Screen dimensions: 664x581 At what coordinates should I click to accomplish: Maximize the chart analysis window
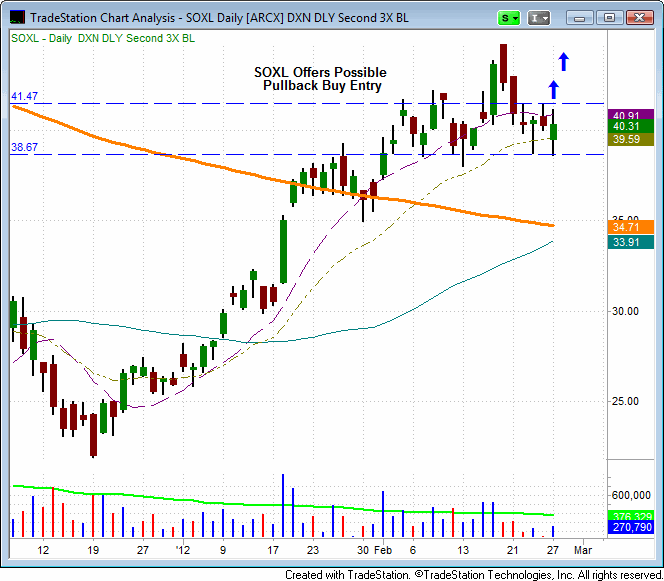pyautogui.click(x=609, y=18)
